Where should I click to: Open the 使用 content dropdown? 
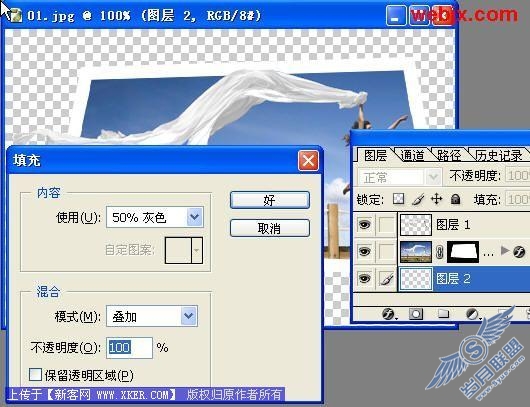point(155,217)
